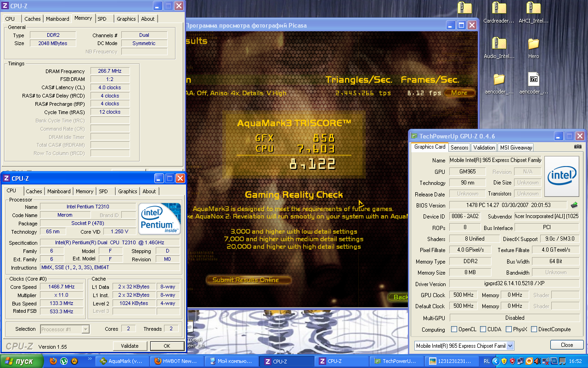The width and height of the screenshot is (588, 368).
Task: Click the Driver Version field in GPU-Z
Action: tap(514, 284)
